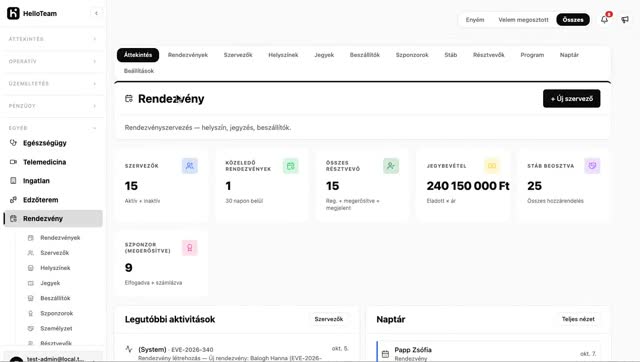The width and height of the screenshot is (640, 362).
Task: Open the Szervezők tab
Action: coord(238,55)
